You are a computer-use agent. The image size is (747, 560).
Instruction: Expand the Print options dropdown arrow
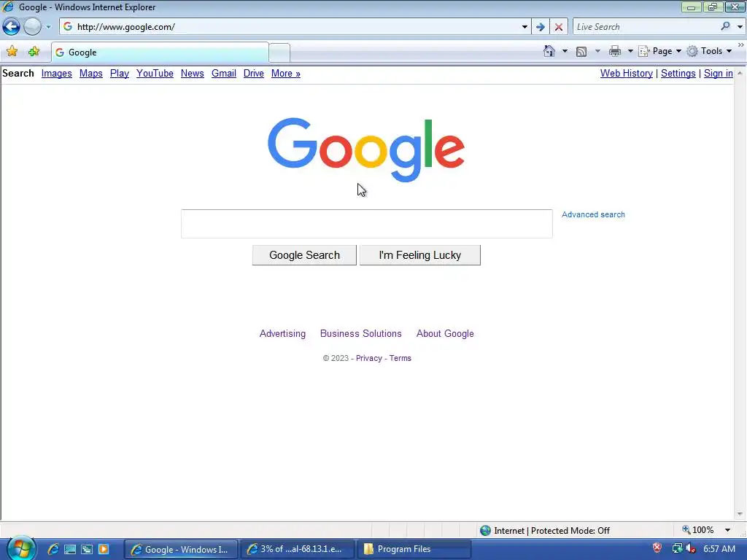630,51
